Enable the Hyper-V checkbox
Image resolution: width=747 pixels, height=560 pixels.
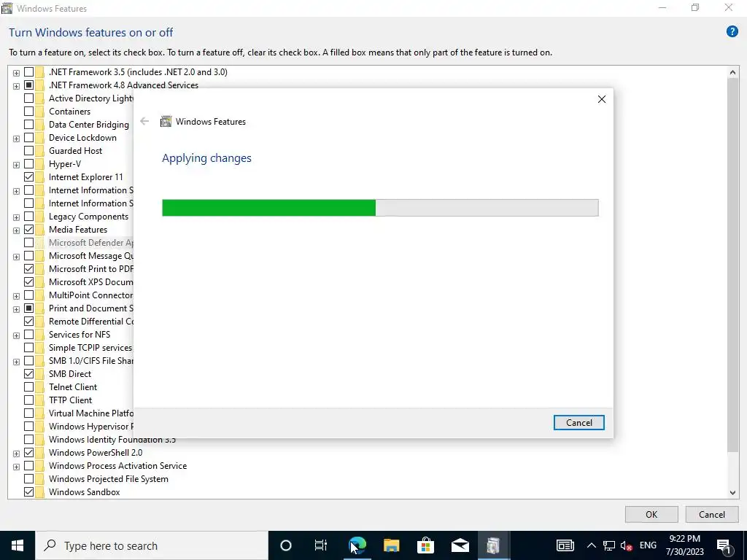click(x=28, y=164)
